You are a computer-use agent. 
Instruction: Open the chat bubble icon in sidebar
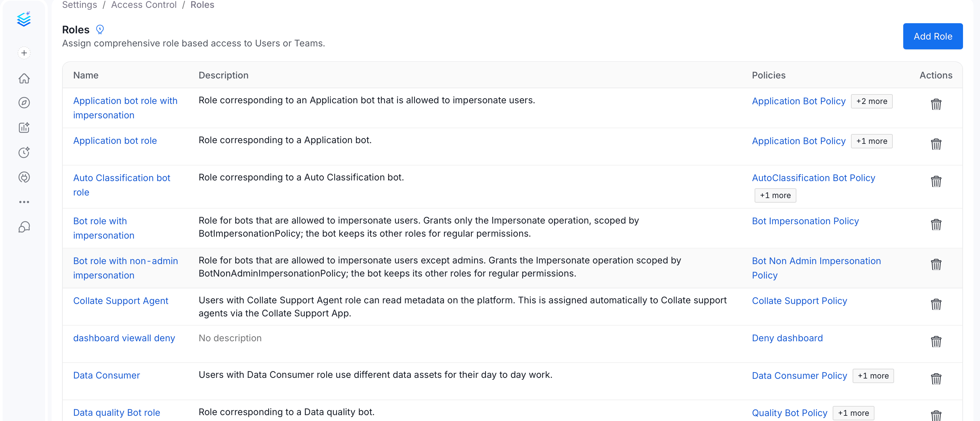24,227
